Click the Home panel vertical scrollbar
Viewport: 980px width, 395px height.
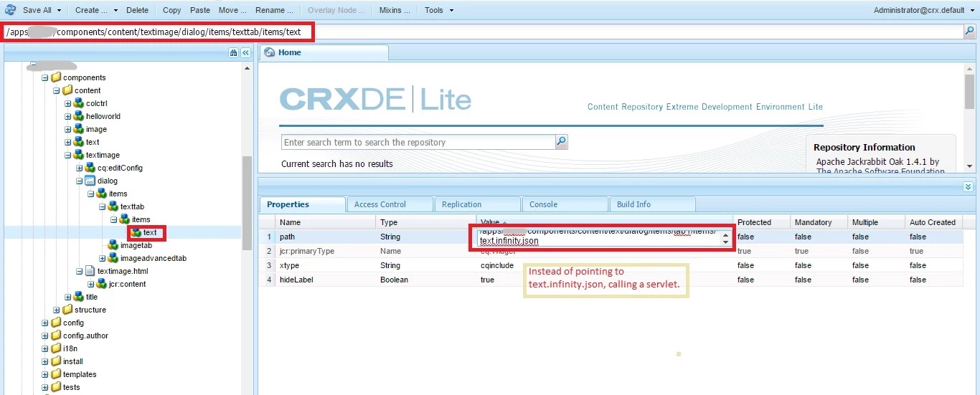[x=969, y=117]
